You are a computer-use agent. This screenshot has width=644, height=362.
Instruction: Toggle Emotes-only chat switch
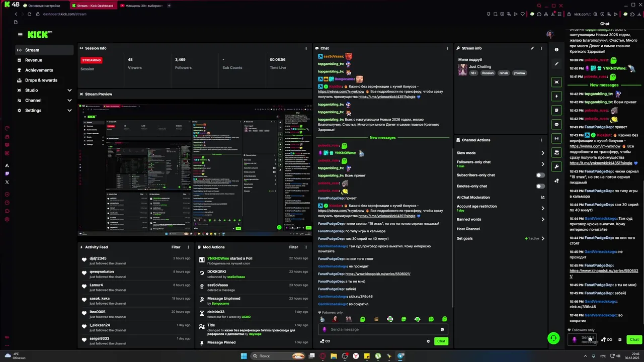click(x=540, y=186)
